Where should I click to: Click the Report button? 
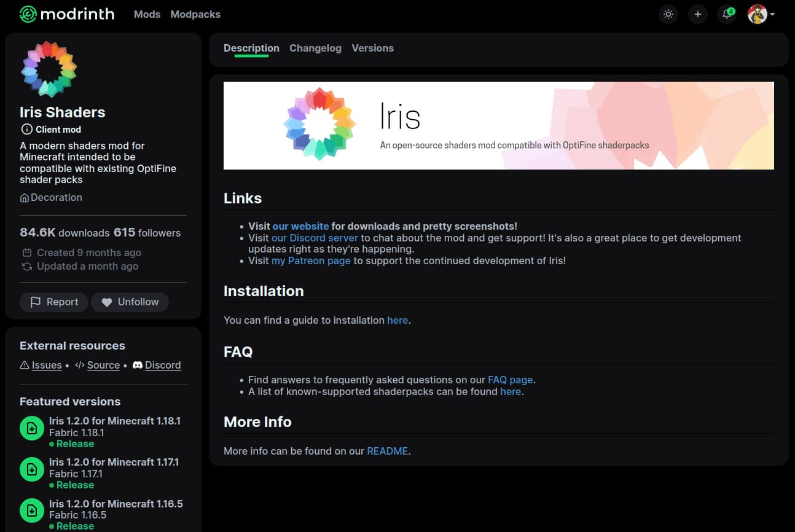pos(53,302)
